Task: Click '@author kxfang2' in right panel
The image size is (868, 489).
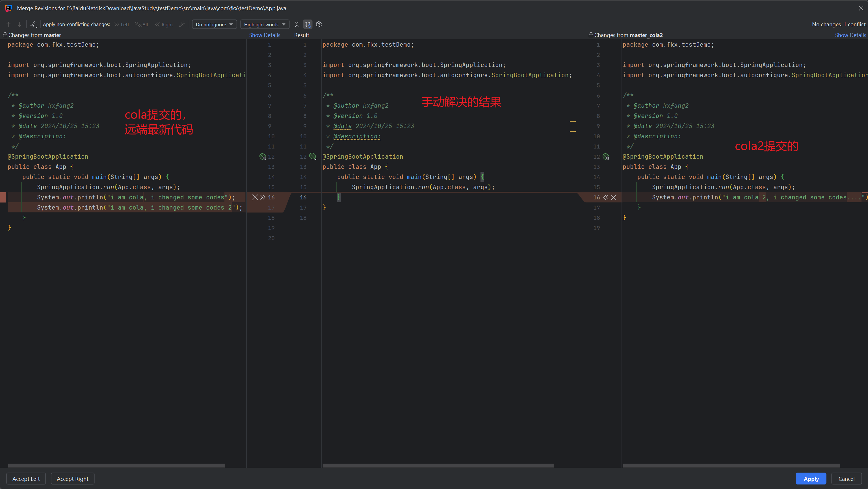Action: (x=661, y=105)
